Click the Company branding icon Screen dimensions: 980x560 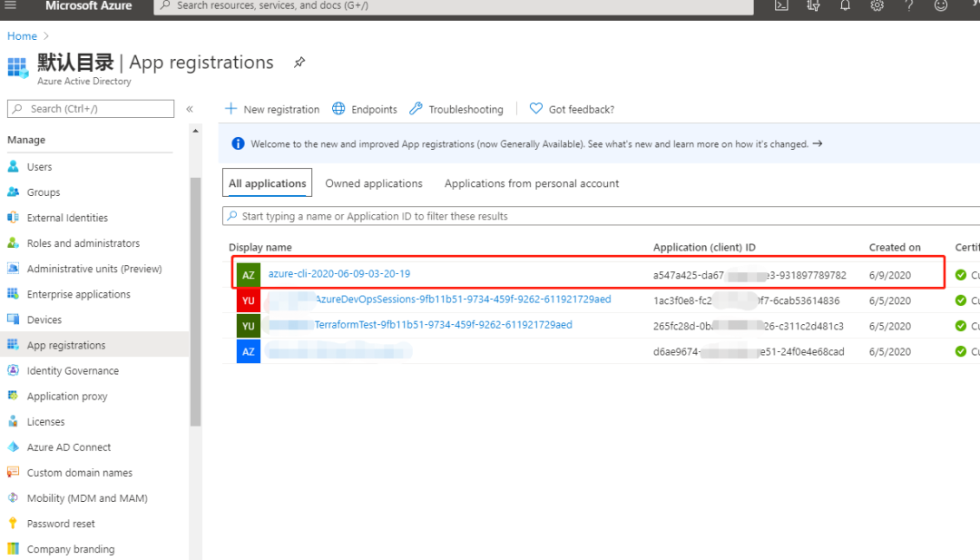coord(13,549)
